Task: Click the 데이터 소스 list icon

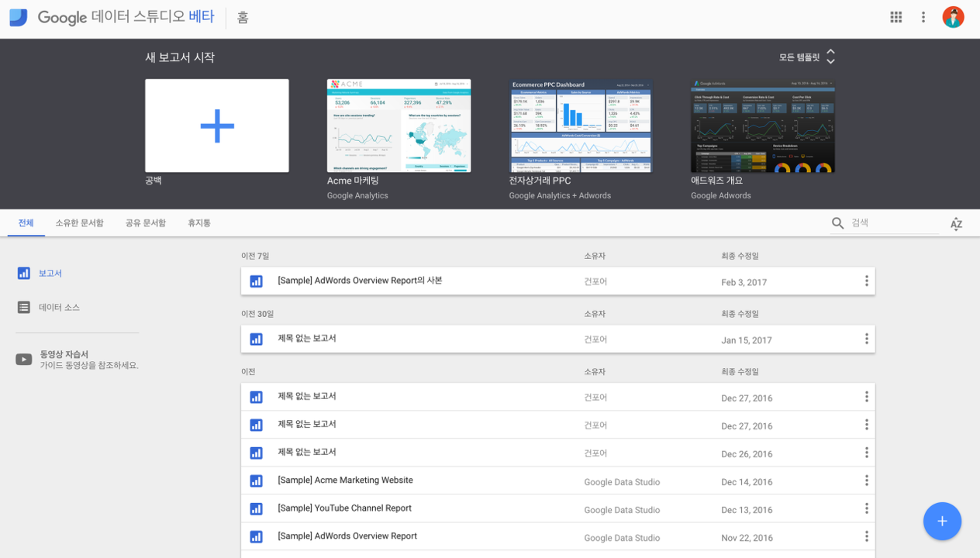Action: pos(24,308)
